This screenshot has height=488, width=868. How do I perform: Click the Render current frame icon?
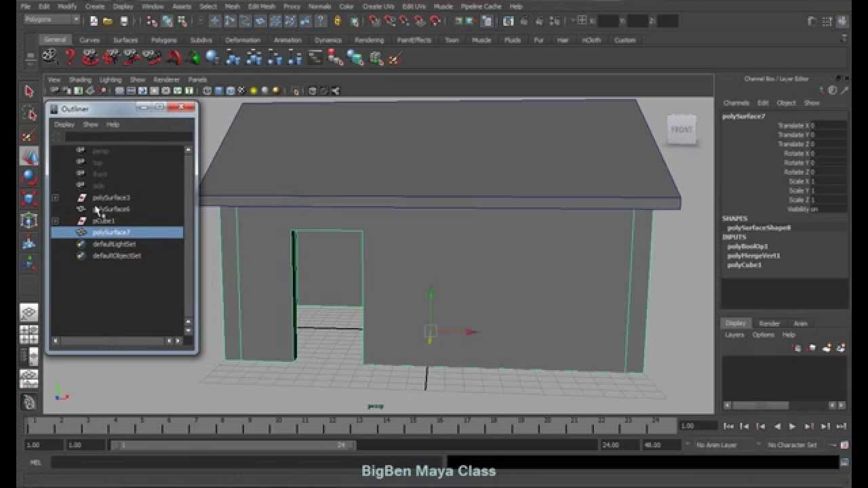525,21
